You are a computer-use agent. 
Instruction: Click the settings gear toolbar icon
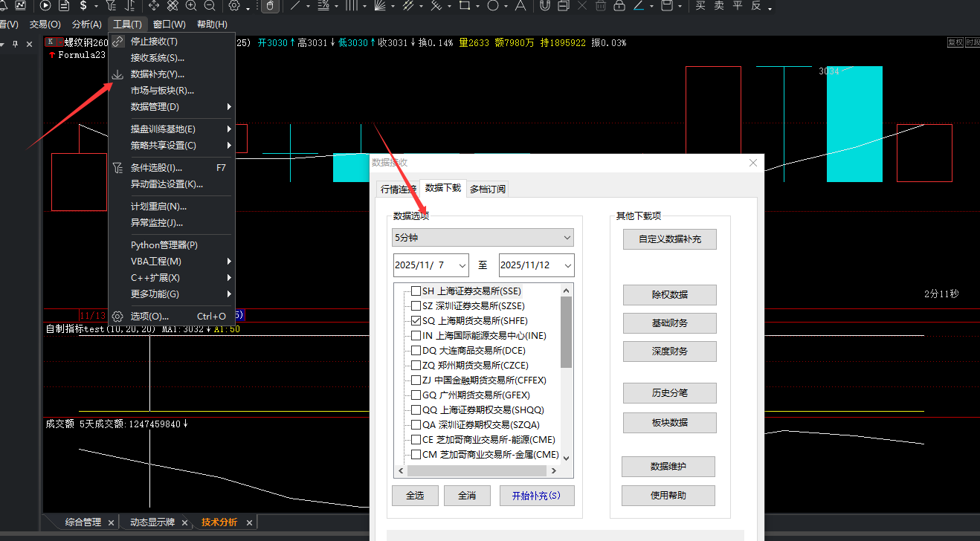234,6
